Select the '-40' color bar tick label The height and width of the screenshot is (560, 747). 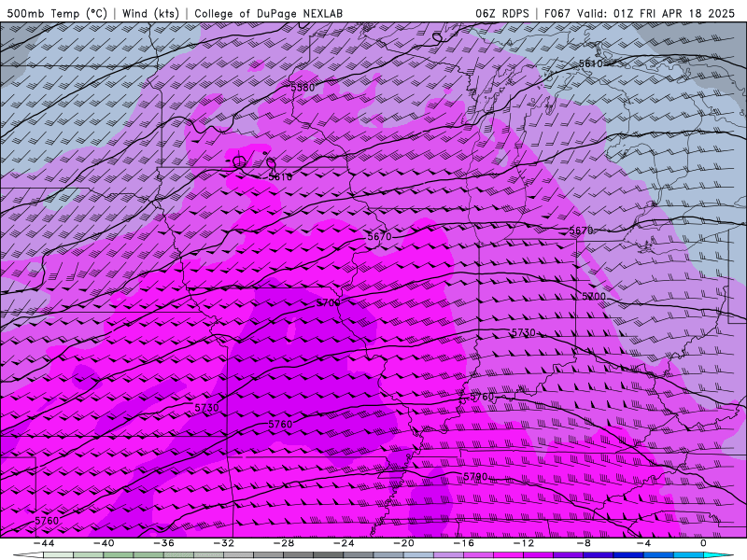104,543
